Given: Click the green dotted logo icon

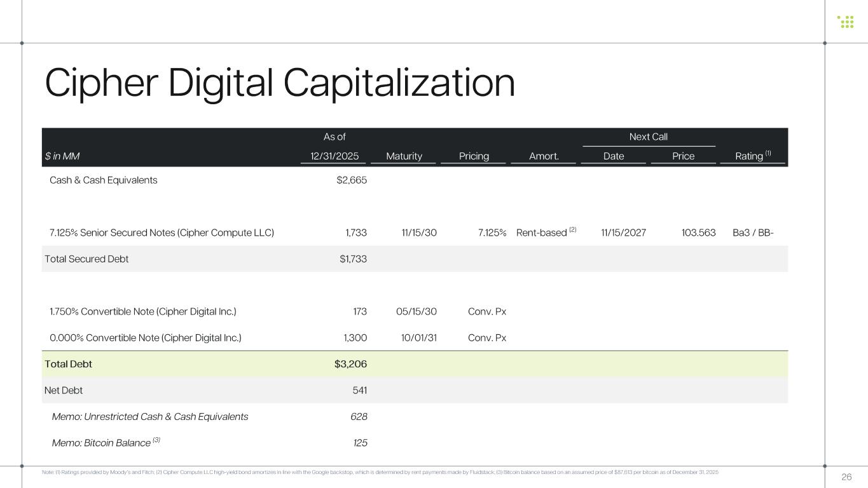Looking at the screenshot, I should pyautogui.click(x=846, y=22).
